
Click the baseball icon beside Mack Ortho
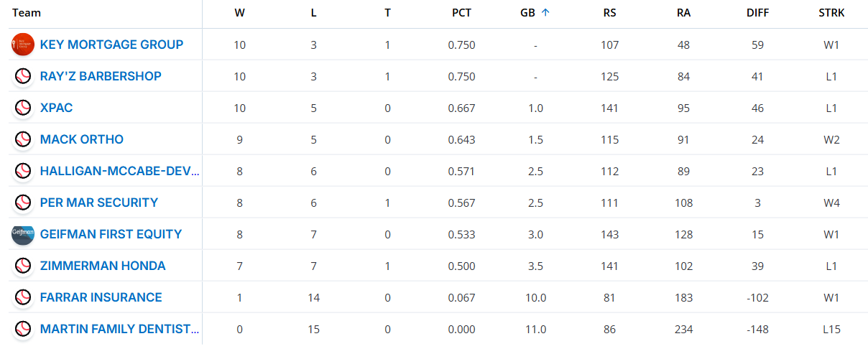(x=23, y=139)
